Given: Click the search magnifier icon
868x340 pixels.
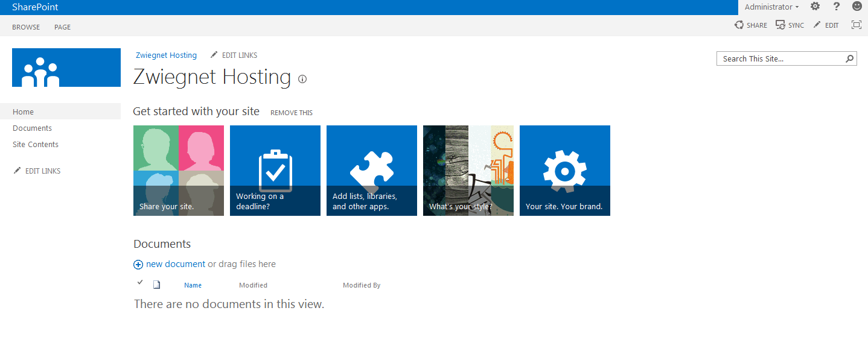Looking at the screenshot, I should click(850, 58).
